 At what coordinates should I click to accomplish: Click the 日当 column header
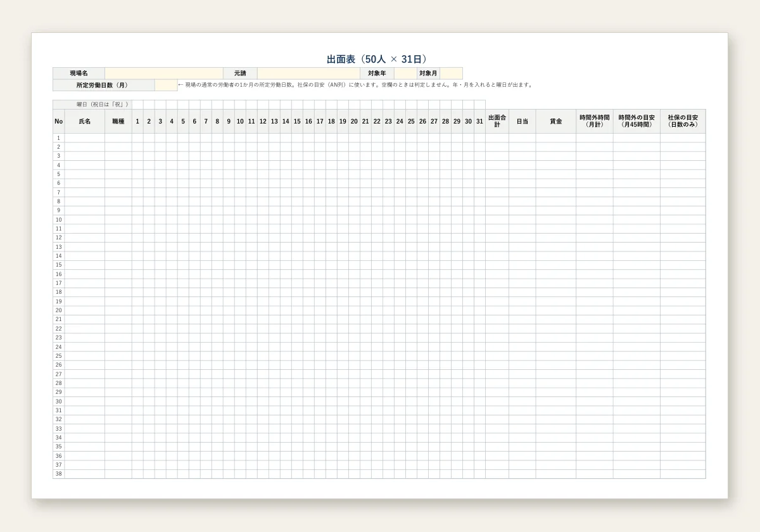(522, 121)
